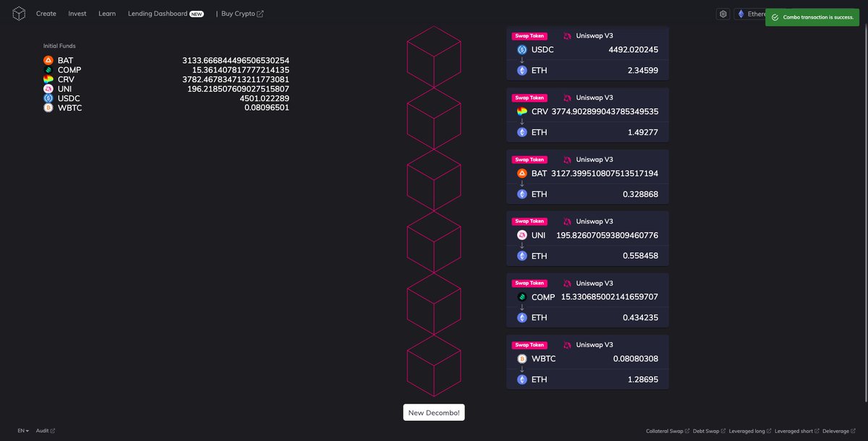Screen dimensions: 868x441
Task: Click the BAT token icon in the swap card
Action: tap(522, 174)
